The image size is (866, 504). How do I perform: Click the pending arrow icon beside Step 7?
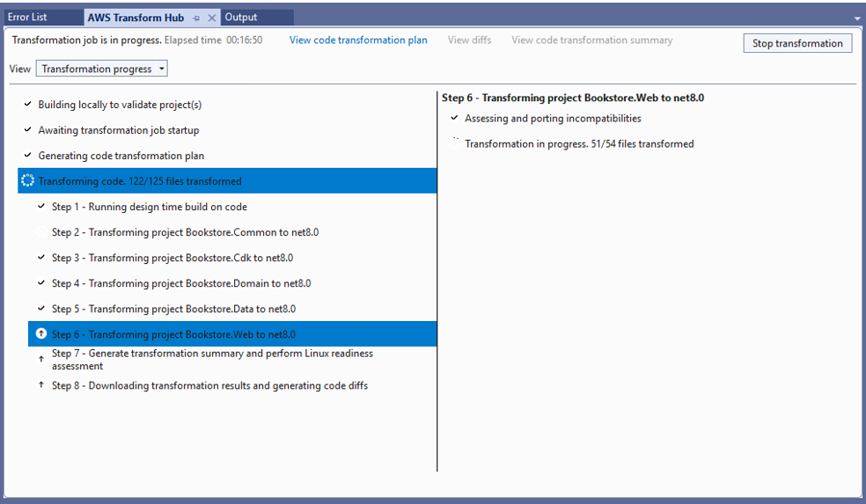tap(40, 359)
